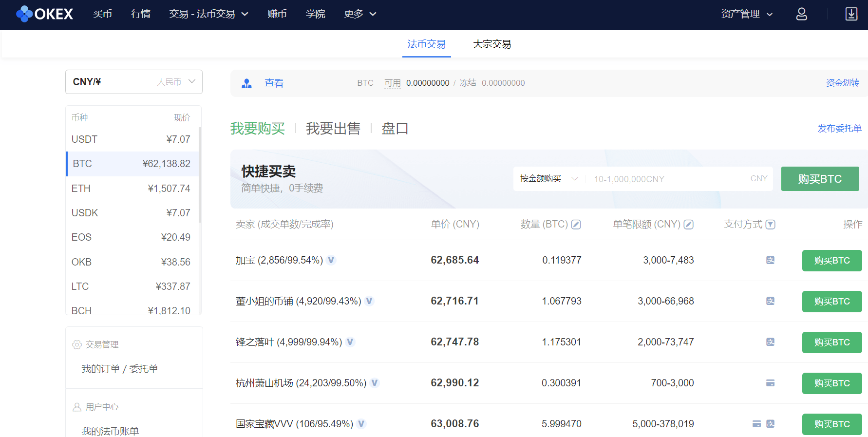Click edit icon next to 单笔限额 (CNY)

tap(688, 225)
